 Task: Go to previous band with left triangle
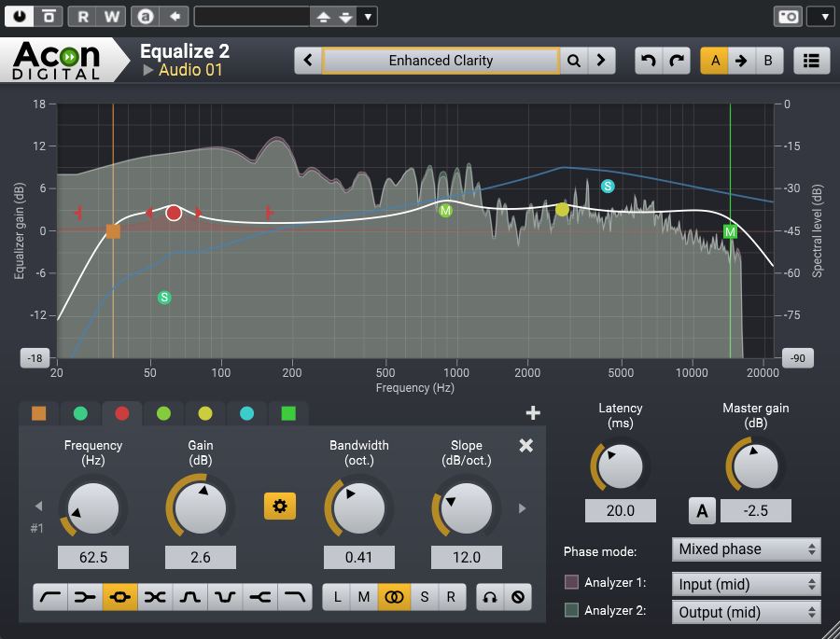38,507
